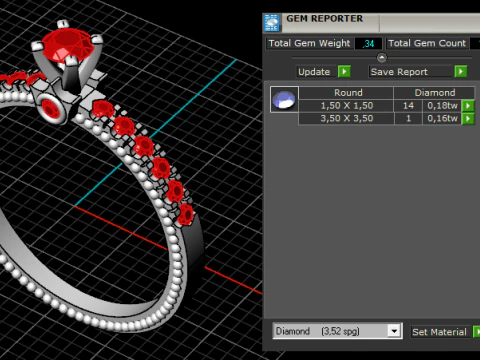
Task: Click the green arrow next to Update
Action: coord(344,71)
